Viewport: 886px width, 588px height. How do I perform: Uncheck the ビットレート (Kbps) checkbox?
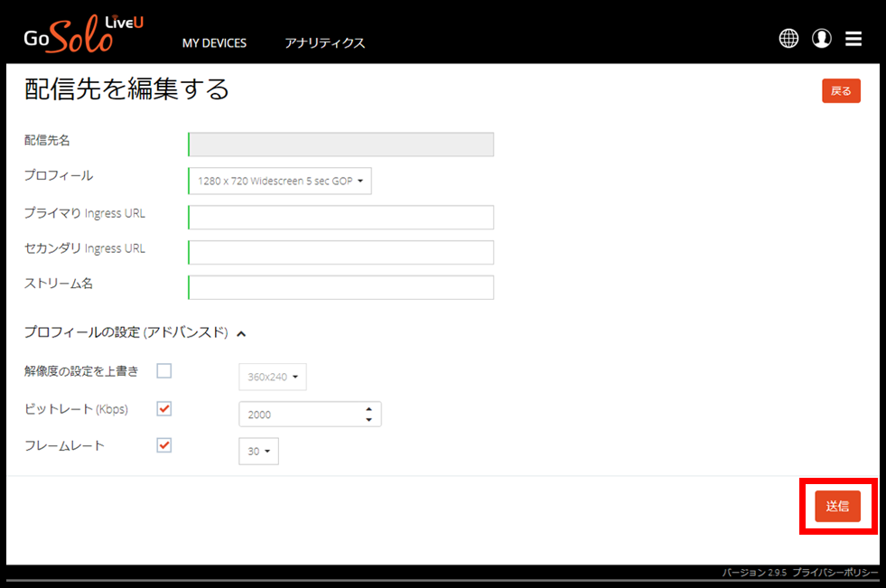pos(164,409)
